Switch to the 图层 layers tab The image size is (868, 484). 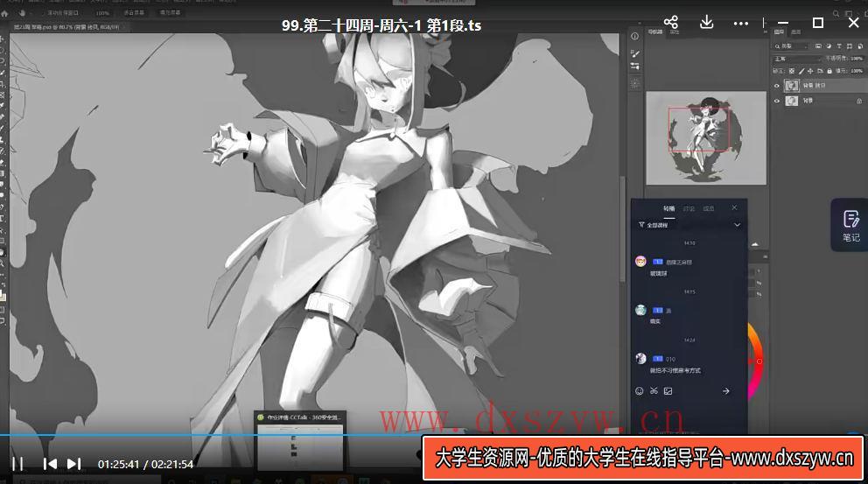779,32
